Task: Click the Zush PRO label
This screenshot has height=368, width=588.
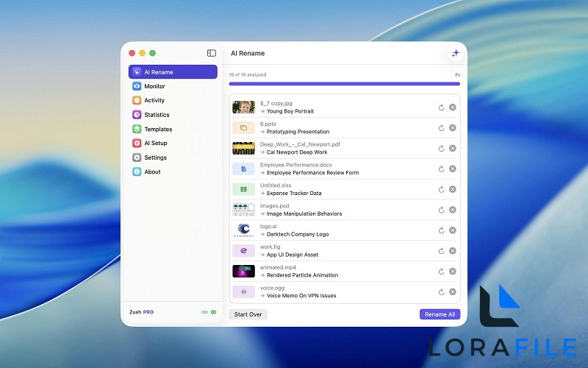Action: pos(141,312)
